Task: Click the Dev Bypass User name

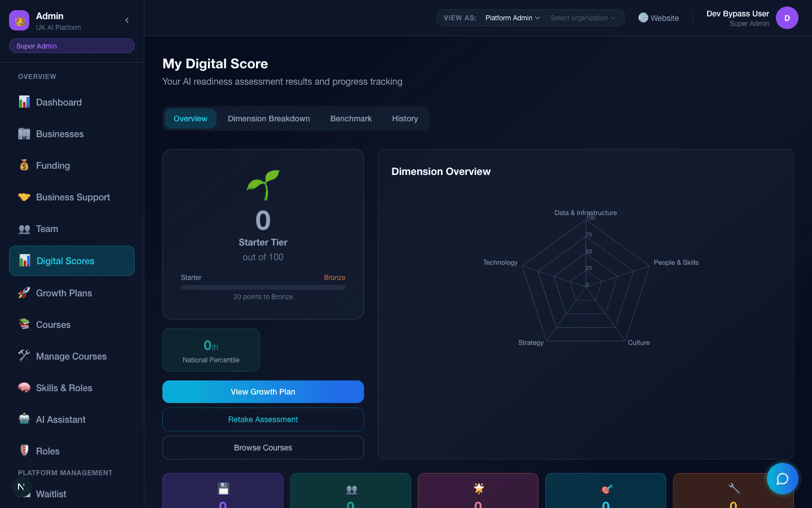Action: [738, 14]
